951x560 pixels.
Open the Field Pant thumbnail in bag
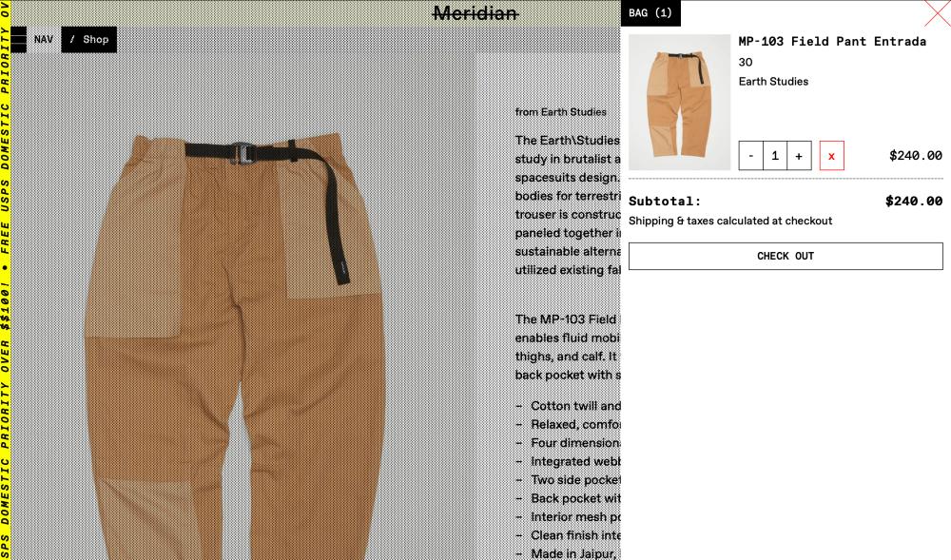click(679, 102)
